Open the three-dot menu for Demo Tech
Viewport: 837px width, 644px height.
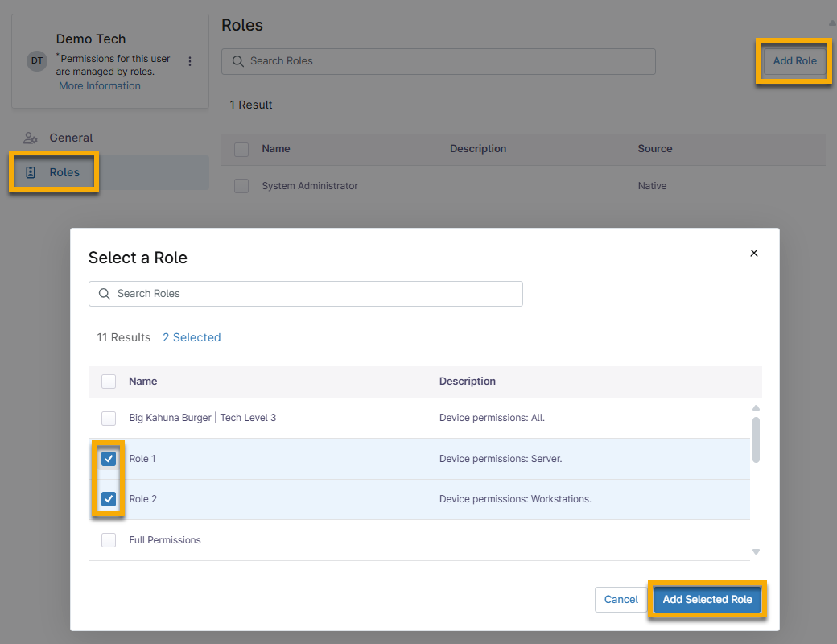pos(190,61)
